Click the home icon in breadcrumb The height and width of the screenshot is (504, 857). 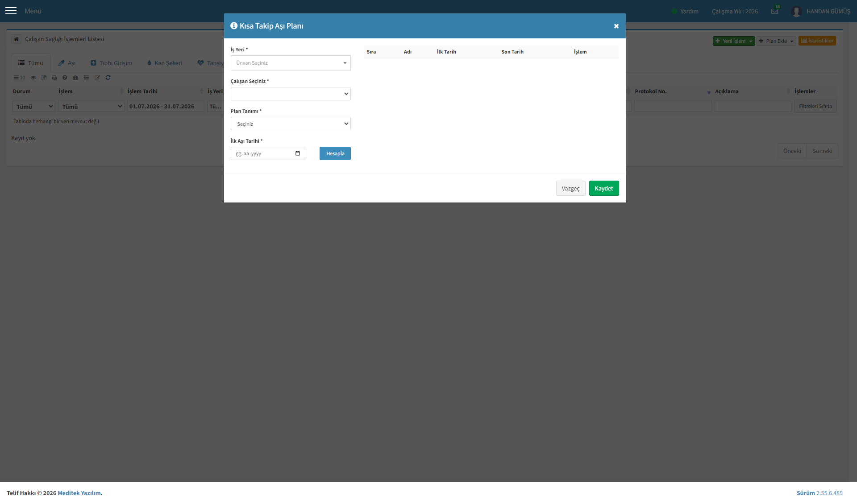point(17,39)
